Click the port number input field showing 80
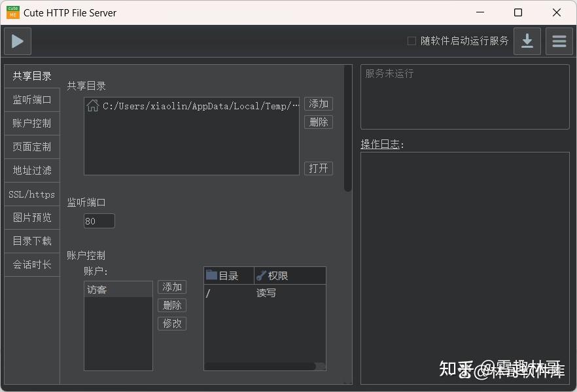Viewport: 577px width, 392px height. pos(99,221)
